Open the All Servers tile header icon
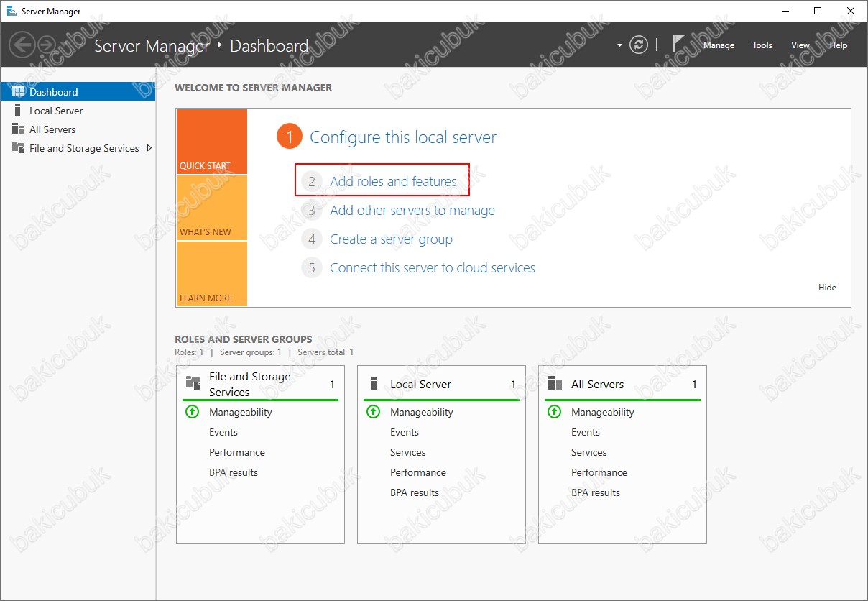 point(554,384)
